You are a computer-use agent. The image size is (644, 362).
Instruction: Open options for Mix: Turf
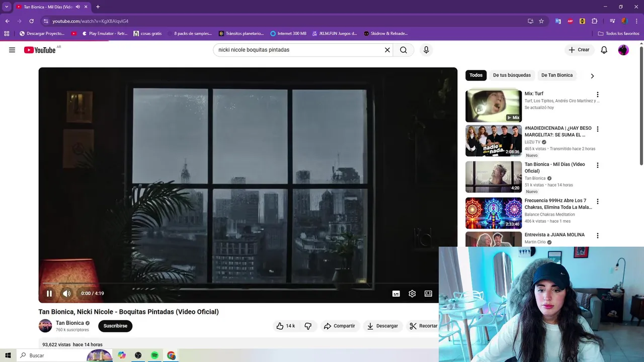click(x=598, y=95)
